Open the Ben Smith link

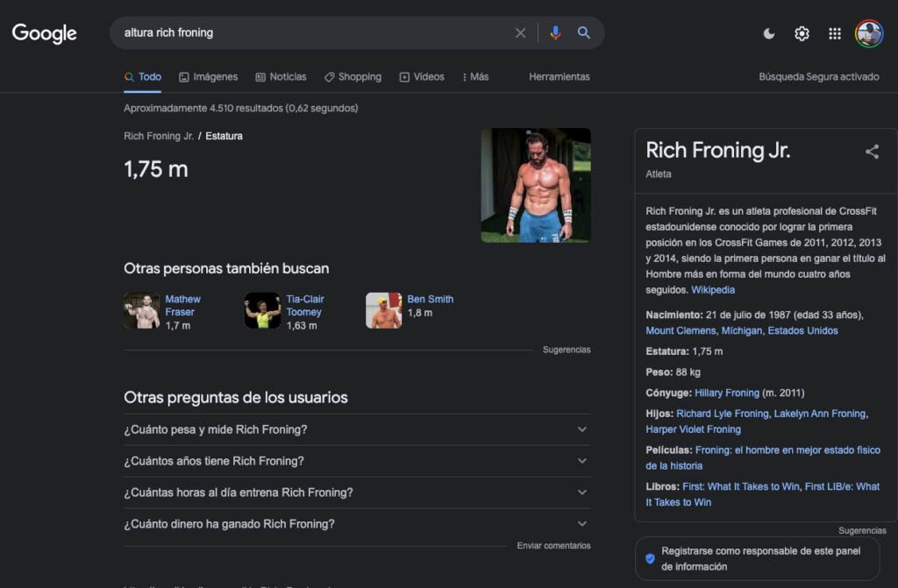click(430, 299)
